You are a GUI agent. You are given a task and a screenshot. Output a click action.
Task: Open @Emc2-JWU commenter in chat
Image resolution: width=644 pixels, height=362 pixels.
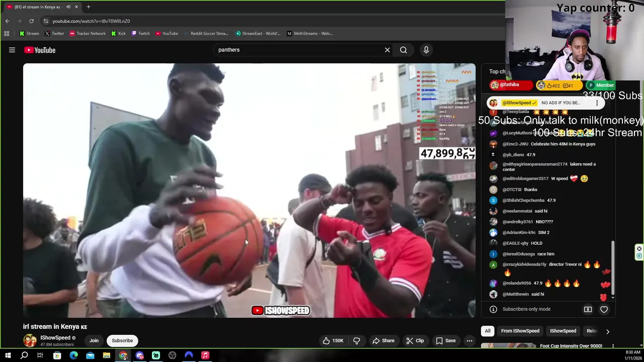click(x=516, y=144)
